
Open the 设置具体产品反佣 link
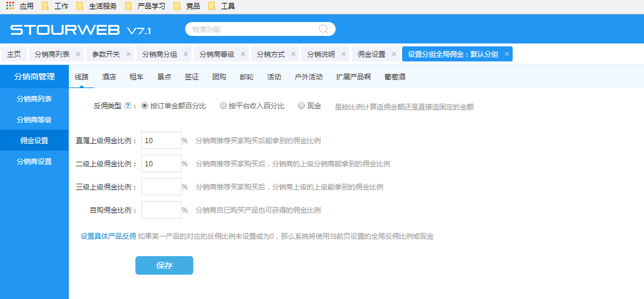point(108,236)
